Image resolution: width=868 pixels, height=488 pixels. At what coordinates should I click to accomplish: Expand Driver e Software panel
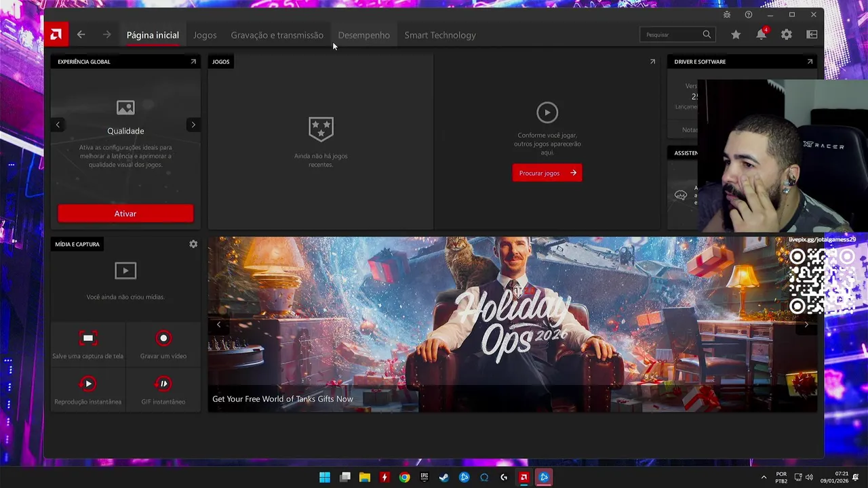coord(810,62)
